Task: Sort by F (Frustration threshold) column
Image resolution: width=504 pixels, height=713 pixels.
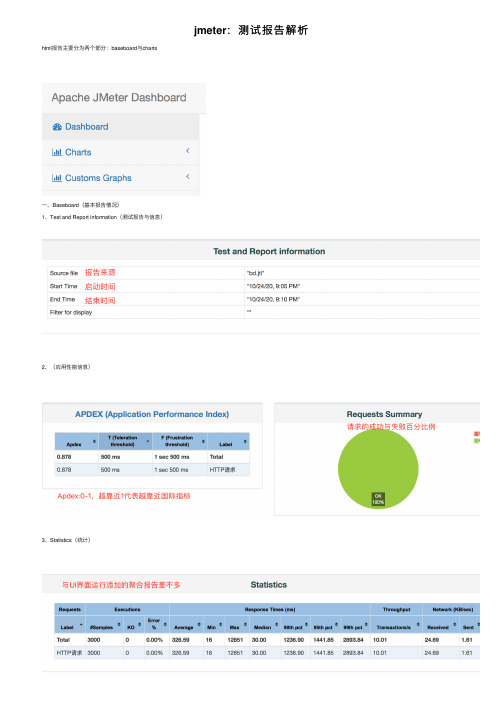Action: (180, 442)
